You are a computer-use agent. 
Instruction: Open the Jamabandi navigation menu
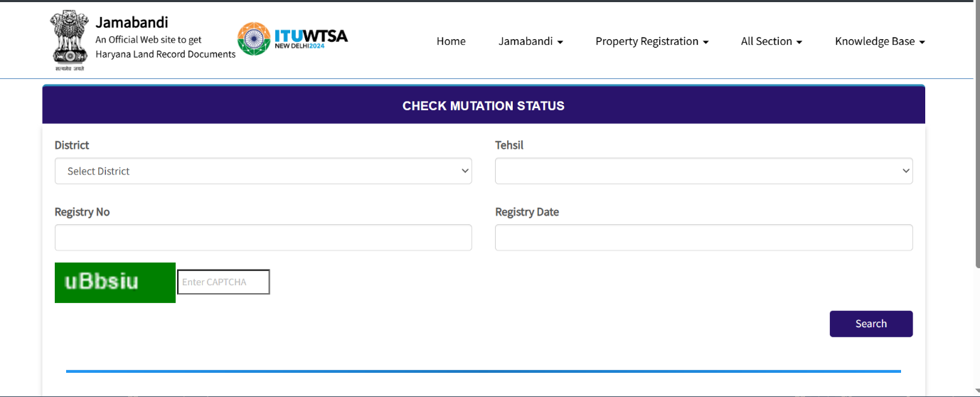tap(531, 41)
